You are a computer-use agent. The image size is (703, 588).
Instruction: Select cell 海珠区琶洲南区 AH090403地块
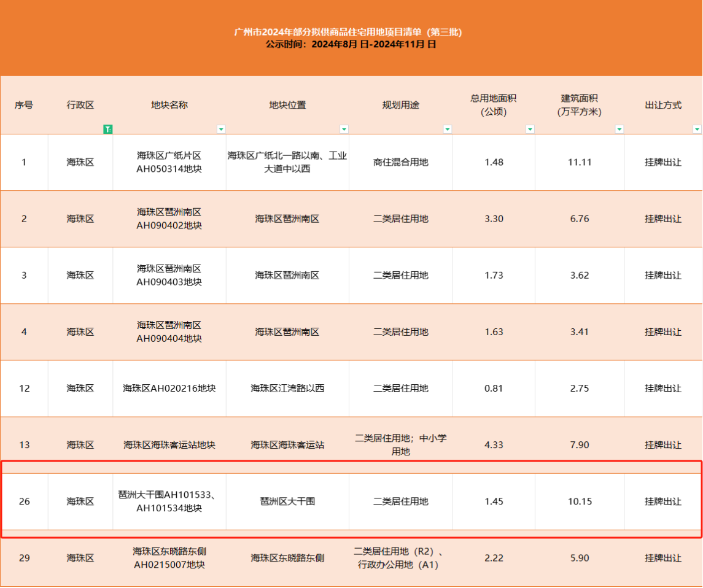point(169,275)
